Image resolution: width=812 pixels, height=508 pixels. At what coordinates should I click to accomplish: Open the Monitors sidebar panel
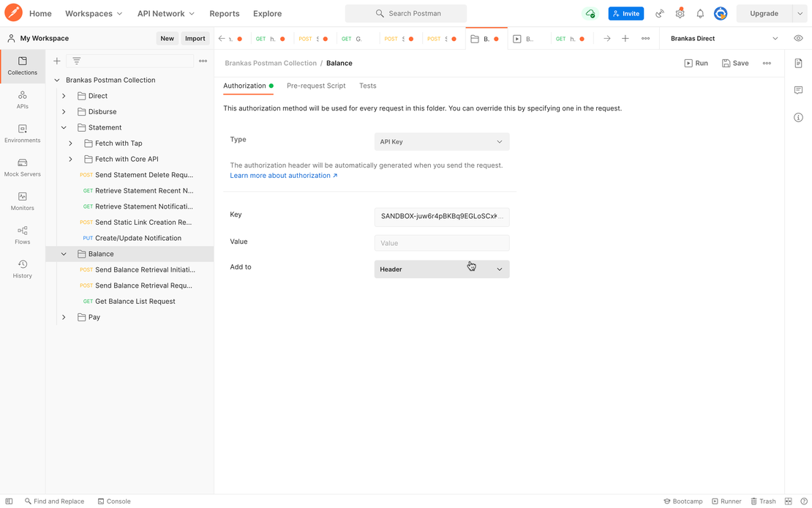(x=22, y=201)
